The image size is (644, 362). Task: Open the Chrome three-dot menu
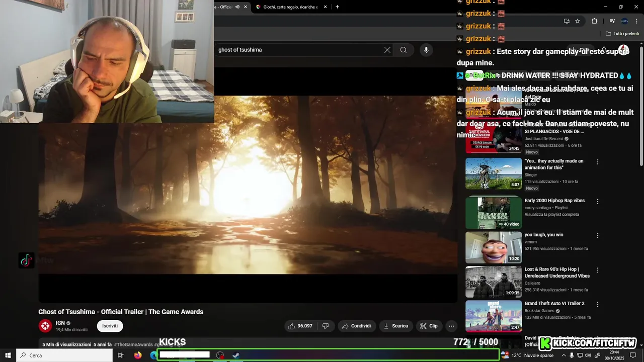pyautogui.click(x=636, y=21)
